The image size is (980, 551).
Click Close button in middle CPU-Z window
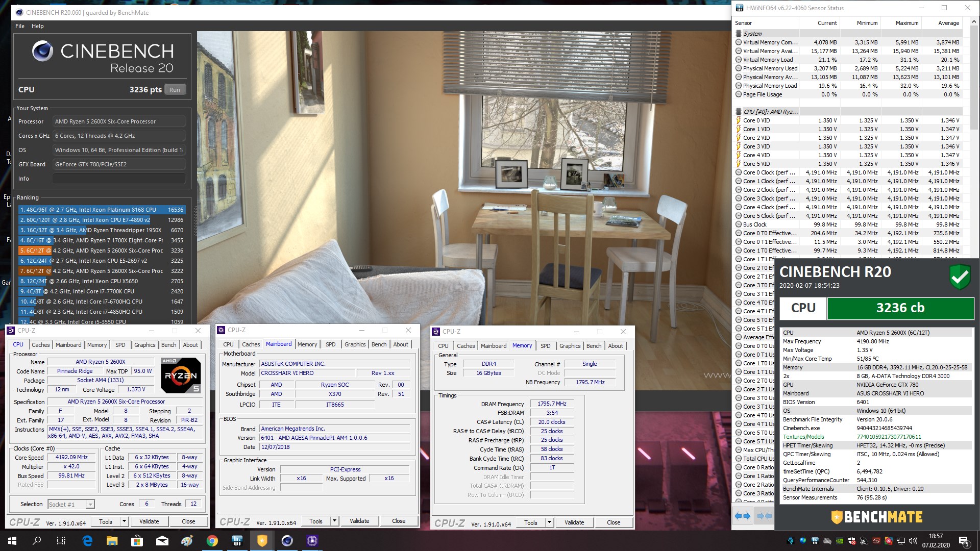click(x=399, y=521)
